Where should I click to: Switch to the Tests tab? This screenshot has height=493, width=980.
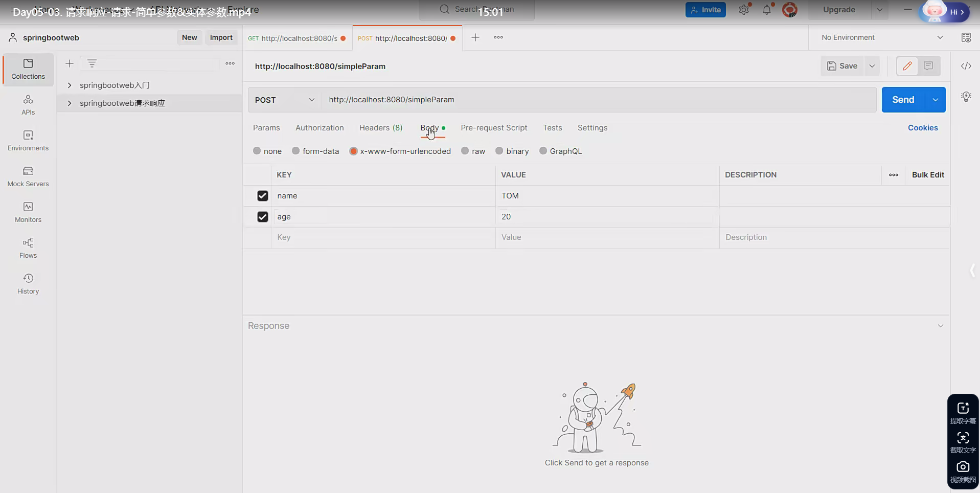tap(553, 128)
